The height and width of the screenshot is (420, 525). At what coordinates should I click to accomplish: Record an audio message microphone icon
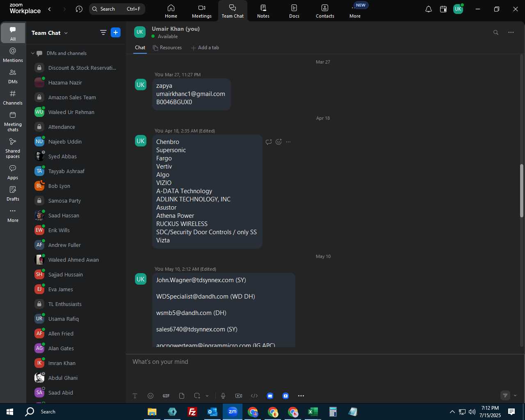click(223, 396)
